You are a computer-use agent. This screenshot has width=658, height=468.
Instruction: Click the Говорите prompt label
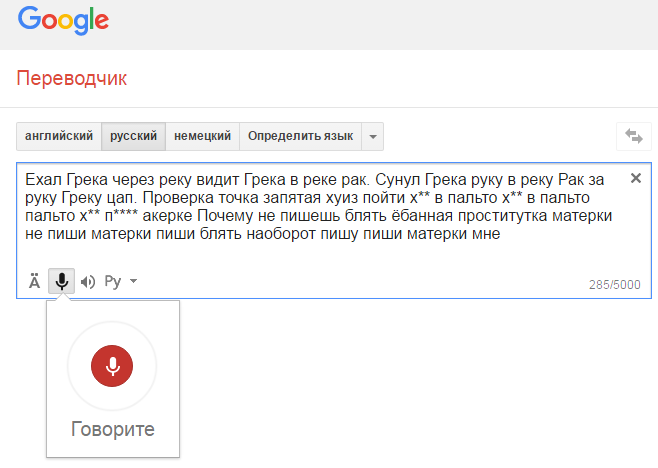click(113, 429)
